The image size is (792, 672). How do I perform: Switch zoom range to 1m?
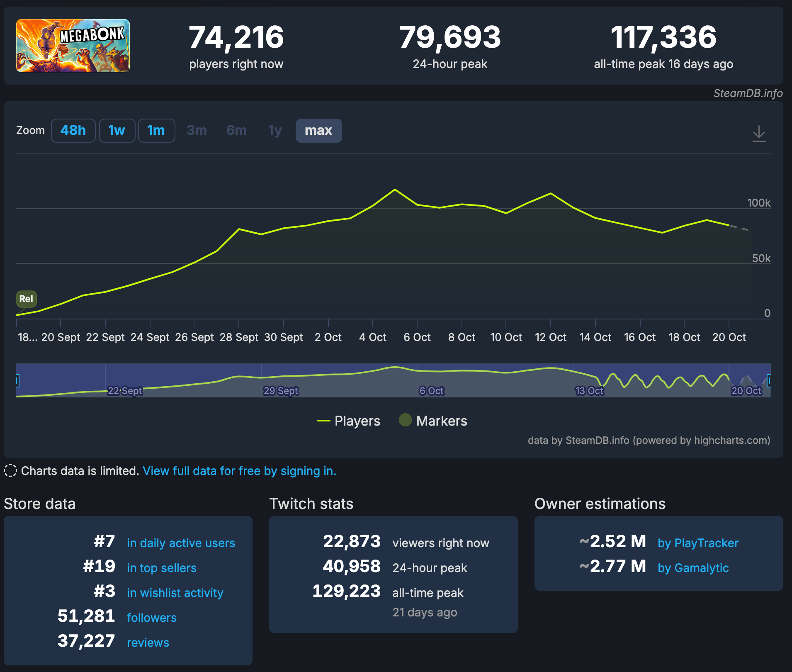156,131
